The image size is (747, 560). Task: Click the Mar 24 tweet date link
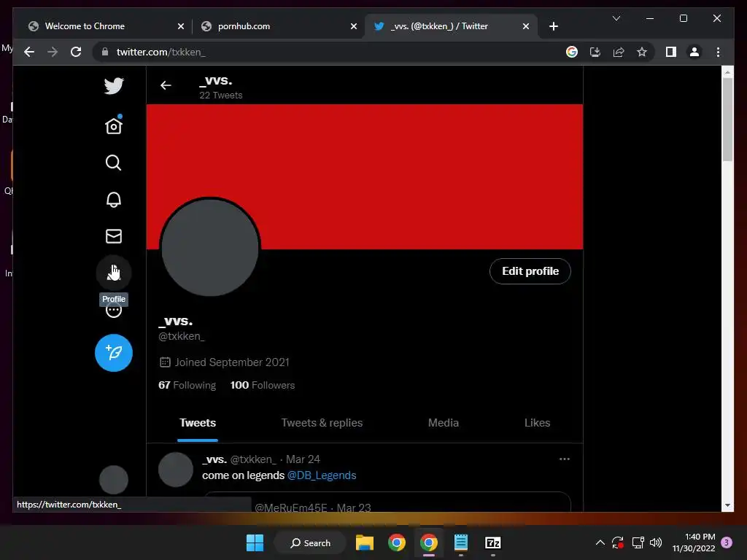[x=303, y=459]
